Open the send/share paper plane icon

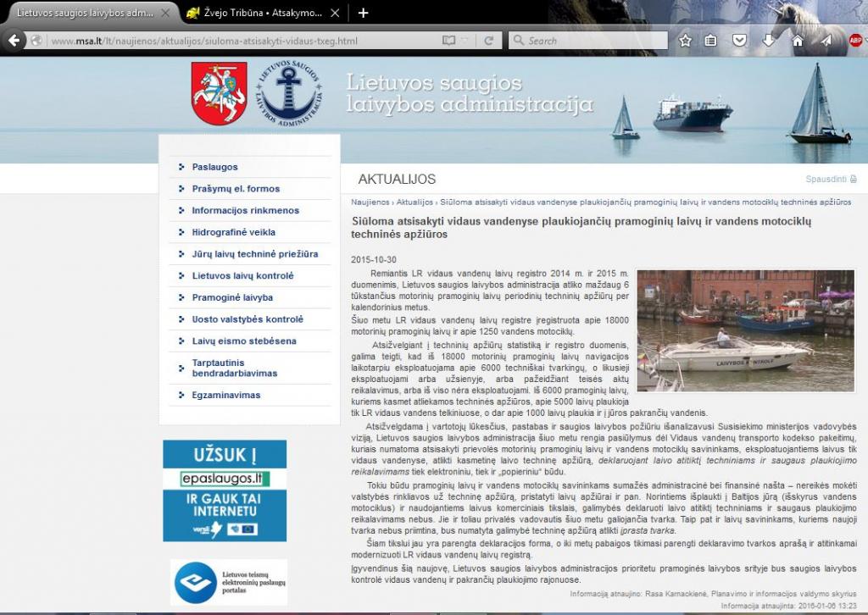click(826, 41)
